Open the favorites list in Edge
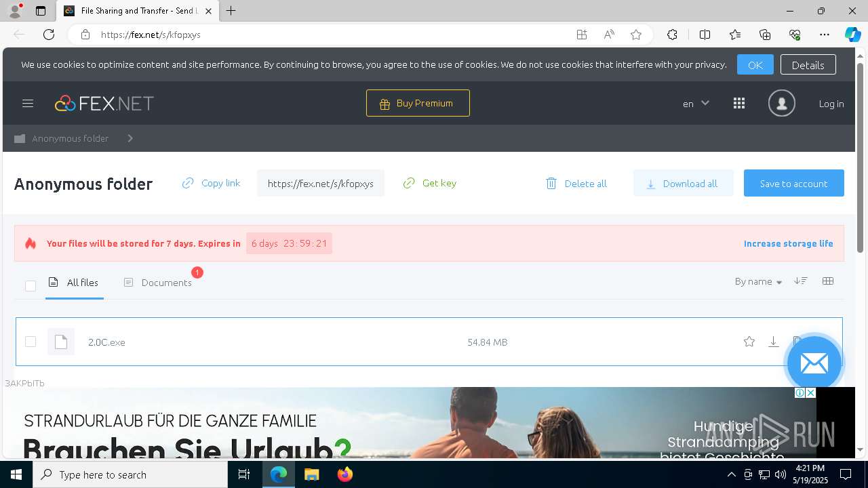868x488 pixels. (x=735, y=35)
